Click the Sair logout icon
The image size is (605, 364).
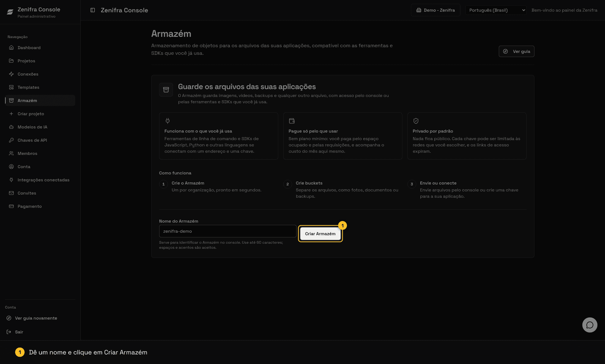point(9,332)
